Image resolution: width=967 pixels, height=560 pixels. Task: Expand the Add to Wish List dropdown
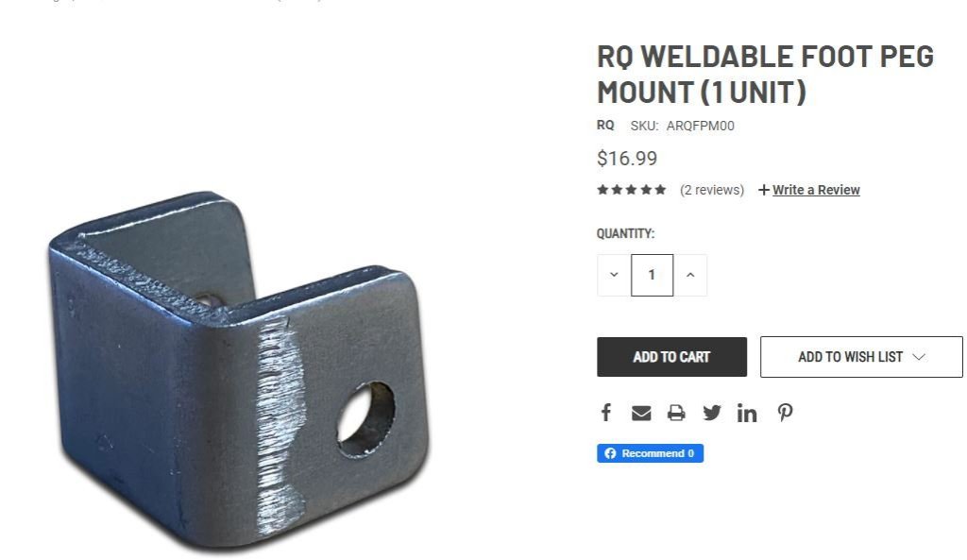861,357
